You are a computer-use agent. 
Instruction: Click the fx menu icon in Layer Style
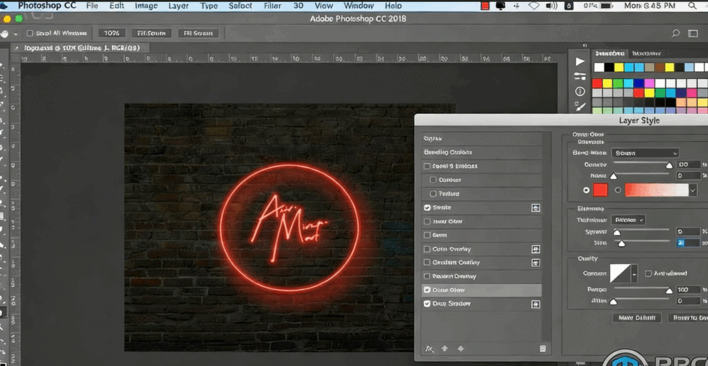tap(430, 349)
